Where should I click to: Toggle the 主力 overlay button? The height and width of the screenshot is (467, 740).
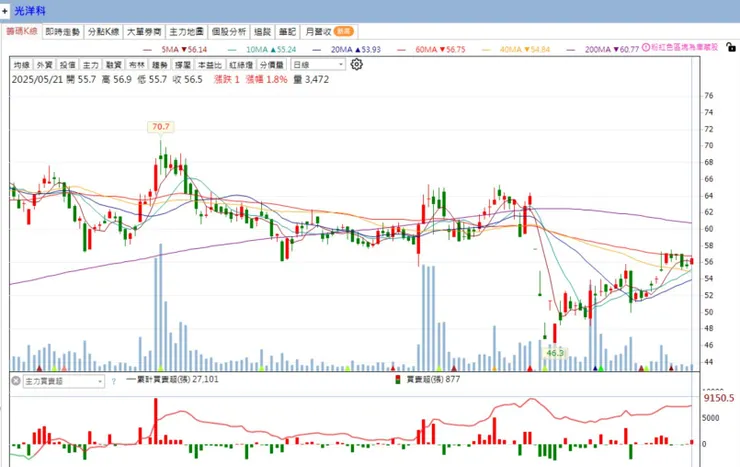[x=91, y=65]
